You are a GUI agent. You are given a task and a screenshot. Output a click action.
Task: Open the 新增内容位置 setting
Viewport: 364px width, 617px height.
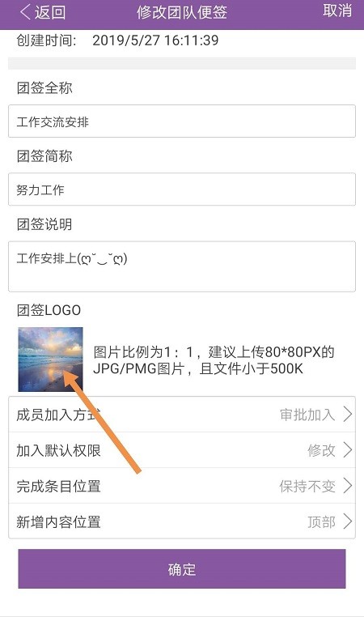182,521
